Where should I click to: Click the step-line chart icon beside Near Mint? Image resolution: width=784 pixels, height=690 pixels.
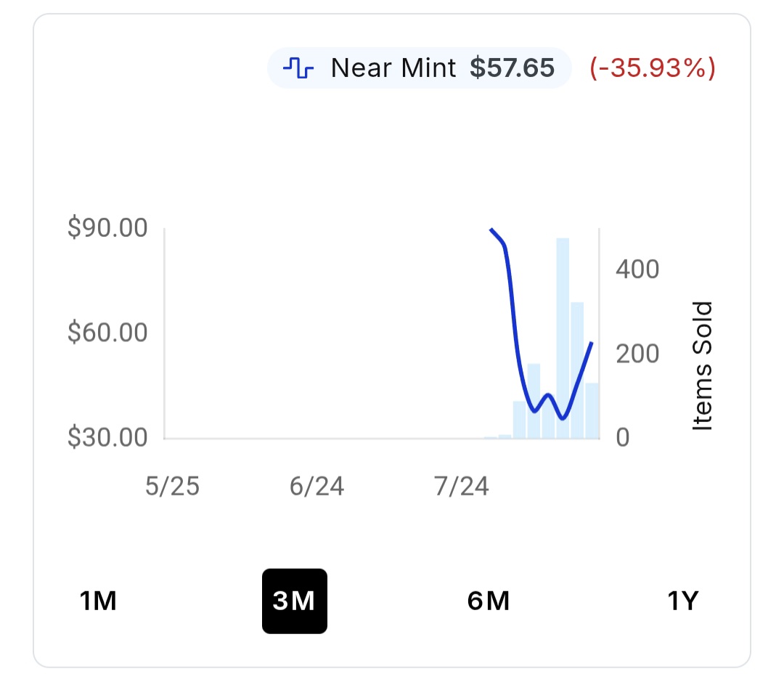[x=298, y=68]
